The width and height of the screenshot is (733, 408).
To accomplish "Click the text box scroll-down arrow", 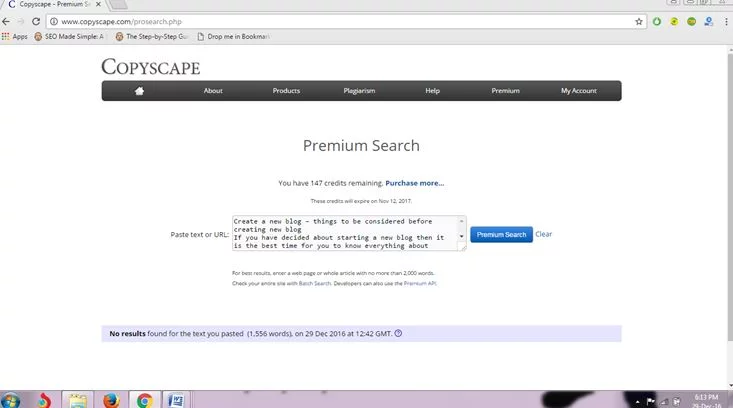I will tap(461, 236).
